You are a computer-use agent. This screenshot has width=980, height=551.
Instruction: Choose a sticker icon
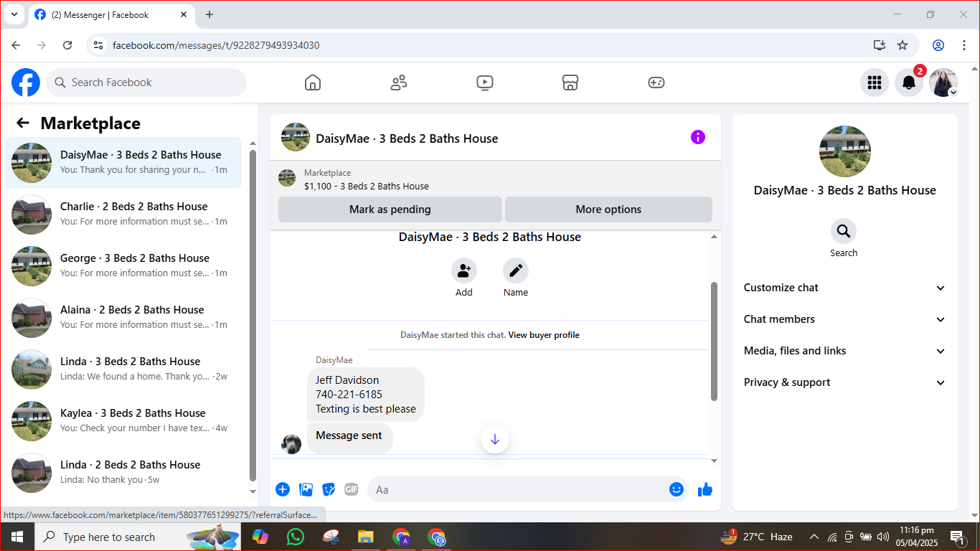329,489
